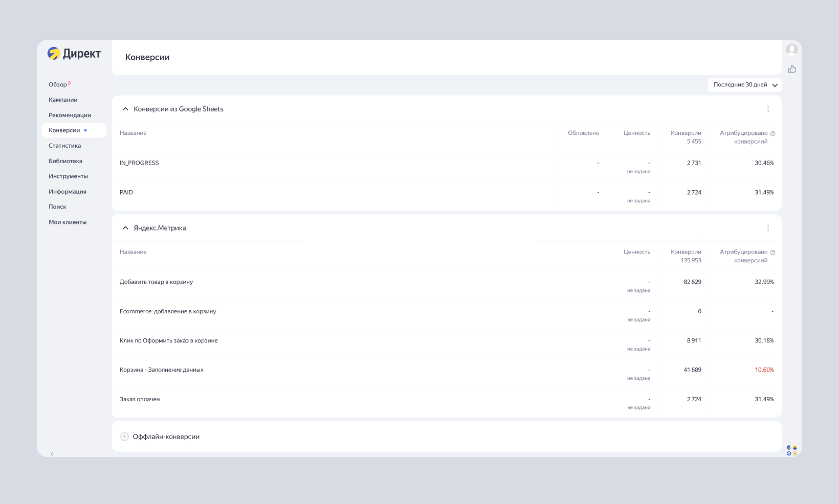Click help icon in Метрика attribution column

(773, 253)
